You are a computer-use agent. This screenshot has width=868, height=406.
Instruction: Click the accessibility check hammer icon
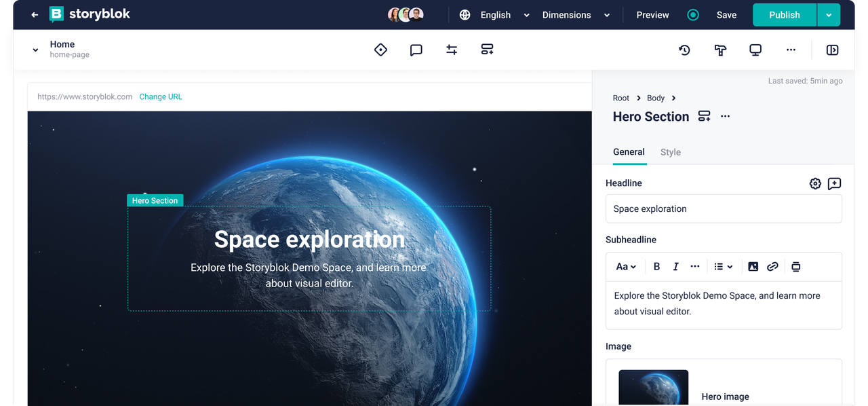(720, 50)
